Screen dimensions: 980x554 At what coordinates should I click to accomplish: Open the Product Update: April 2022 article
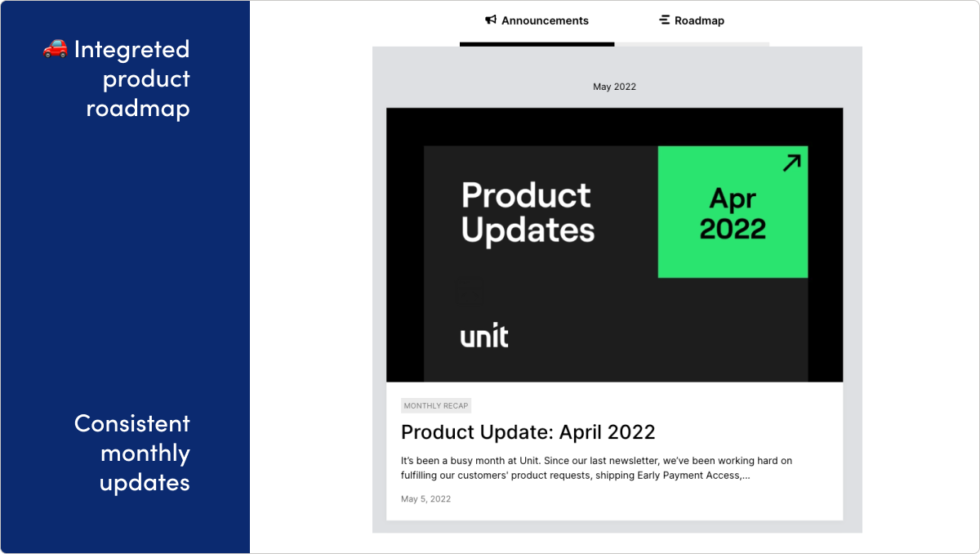pos(528,432)
